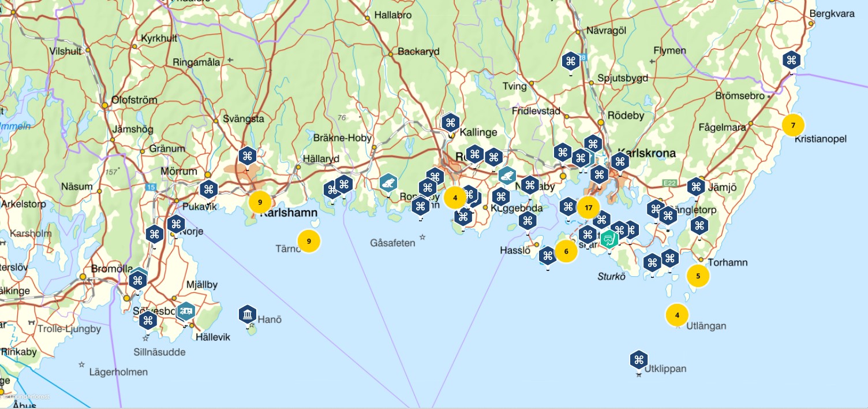Select the blue marker near Pukavik
This screenshot has width=868, height=409.
click(x=208, y=189)
